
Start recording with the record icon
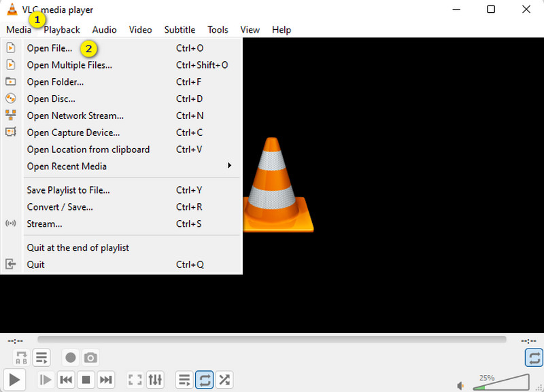click(x=71, y=357)
